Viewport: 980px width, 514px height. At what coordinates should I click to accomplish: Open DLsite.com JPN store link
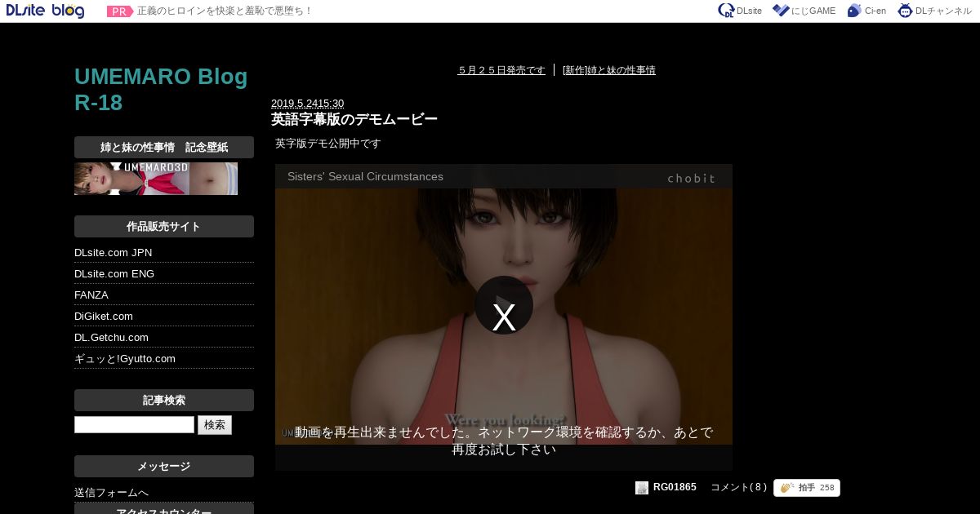coord(113,253)
